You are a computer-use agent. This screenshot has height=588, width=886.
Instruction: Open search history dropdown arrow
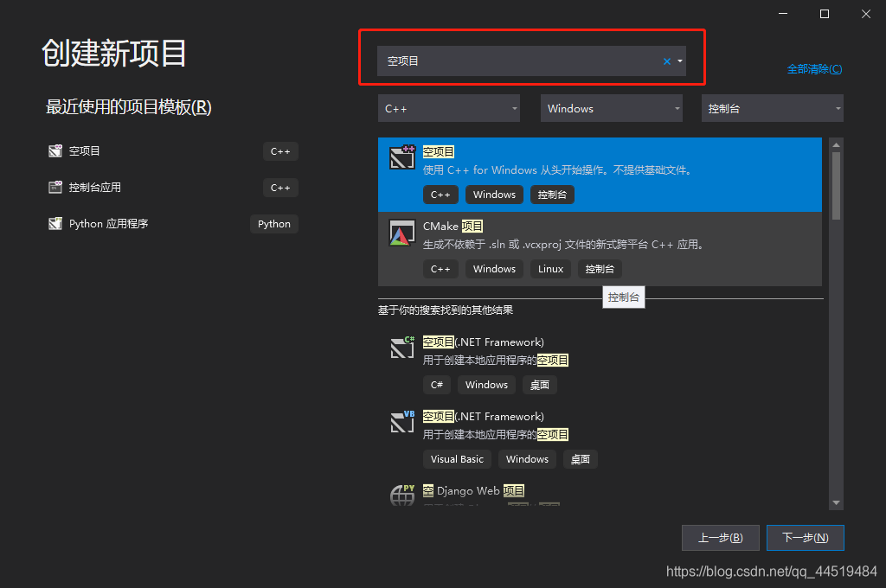680,61
